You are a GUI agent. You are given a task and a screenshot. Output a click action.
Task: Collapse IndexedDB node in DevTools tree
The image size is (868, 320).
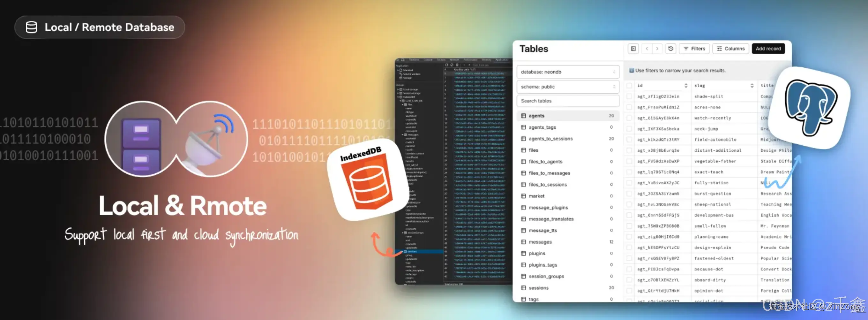click(398, 97)
